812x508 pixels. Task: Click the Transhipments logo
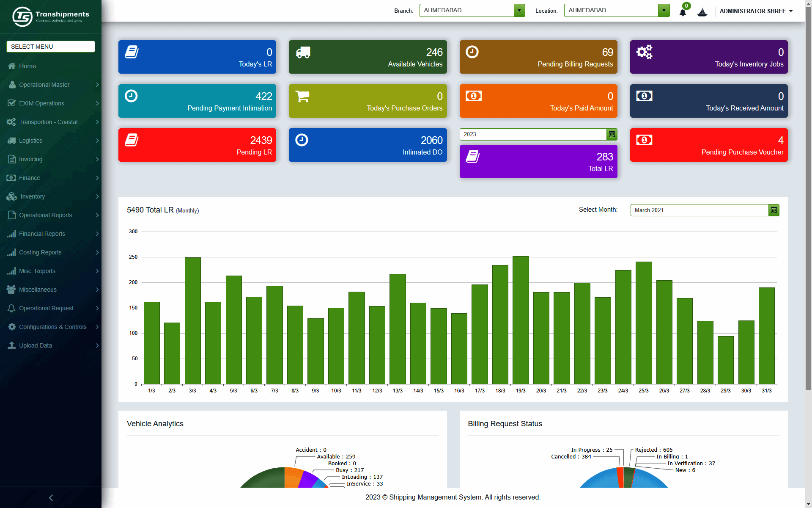[51, 17]
